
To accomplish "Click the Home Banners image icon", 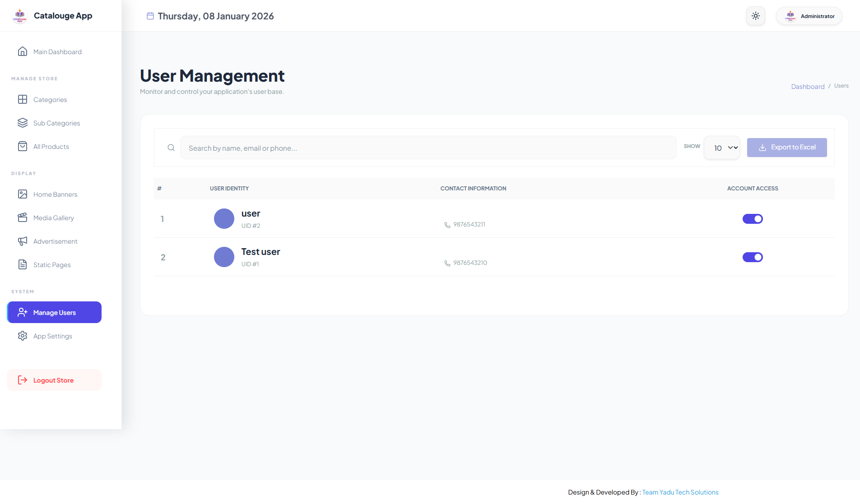I will 23,194.
